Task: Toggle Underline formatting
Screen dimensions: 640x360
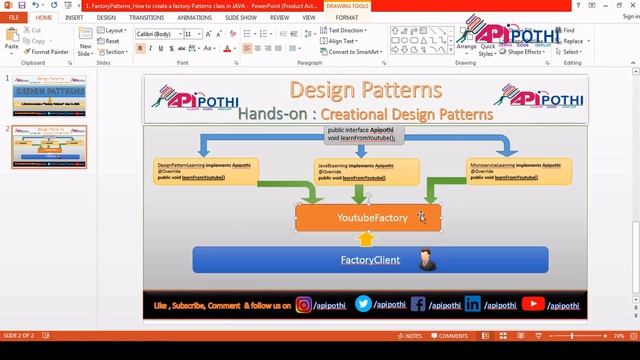Action: pyautogui.click(x=161, y=49)
